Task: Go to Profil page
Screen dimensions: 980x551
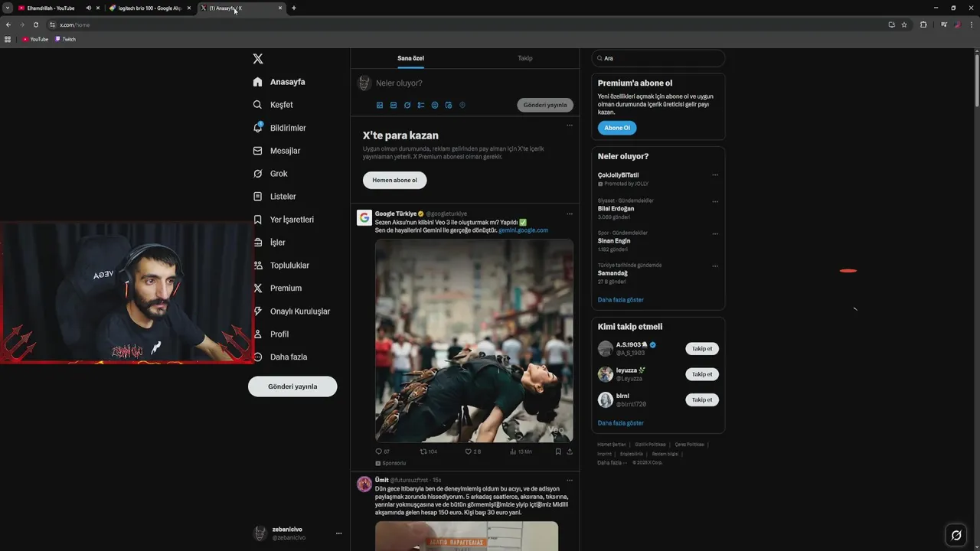Action: click(271, 334)
